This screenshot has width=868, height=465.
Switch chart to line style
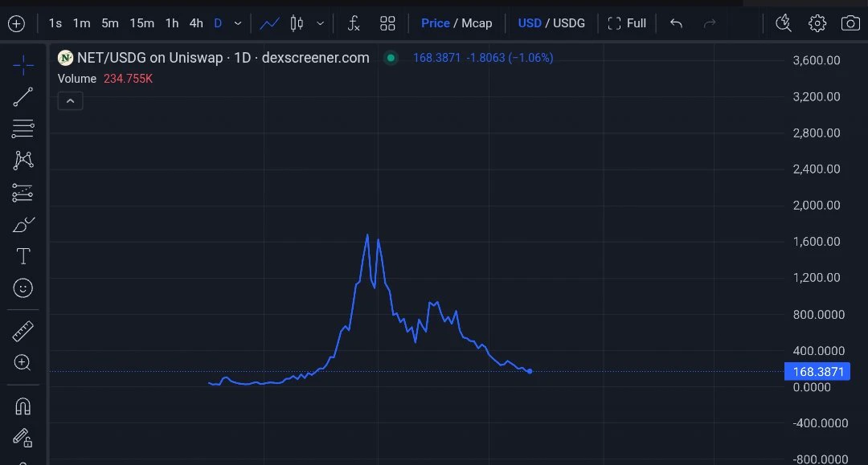(x=269, y=23)
